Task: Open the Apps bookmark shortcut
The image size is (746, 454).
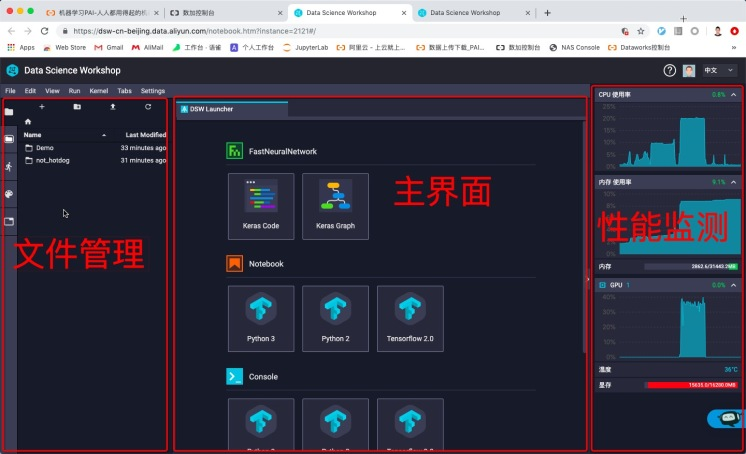Action: pyautogui.click(x=21, y=48)
